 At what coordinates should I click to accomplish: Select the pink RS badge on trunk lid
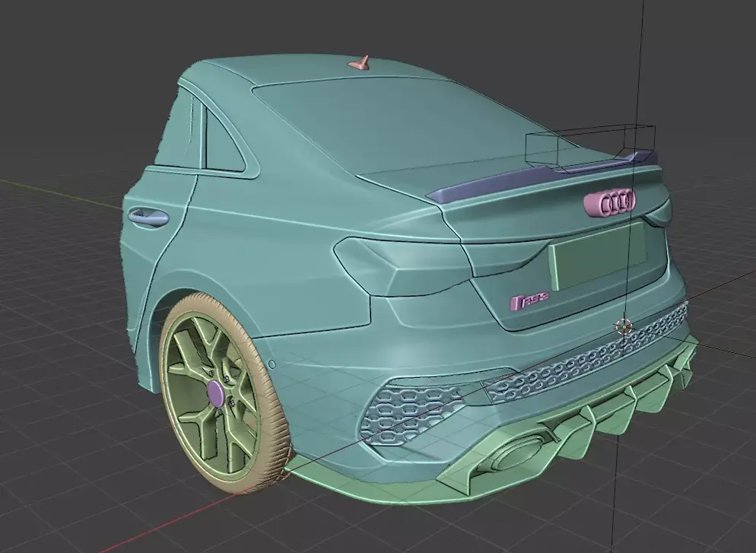click(529, 301)
